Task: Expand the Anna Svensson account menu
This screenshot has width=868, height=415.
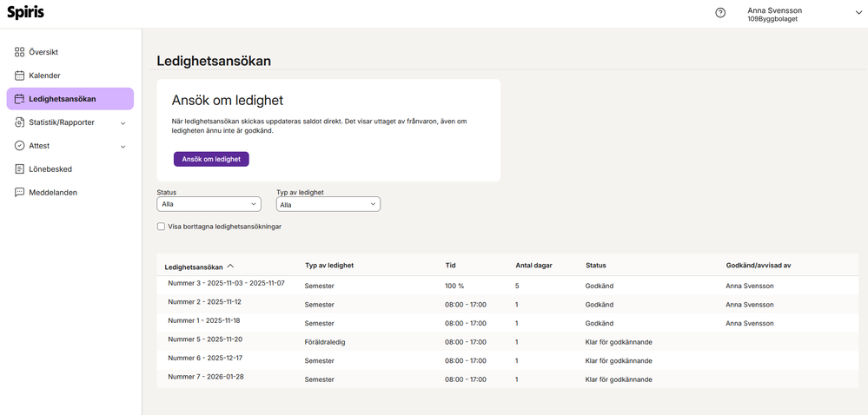Action: pyautogui.click(x=858, y=13)
